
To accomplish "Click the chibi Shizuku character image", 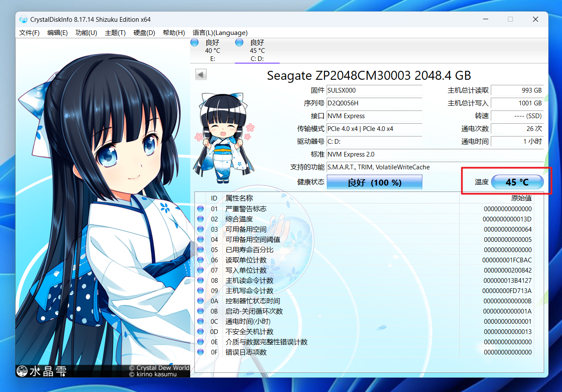I will (x=224, y=137).
